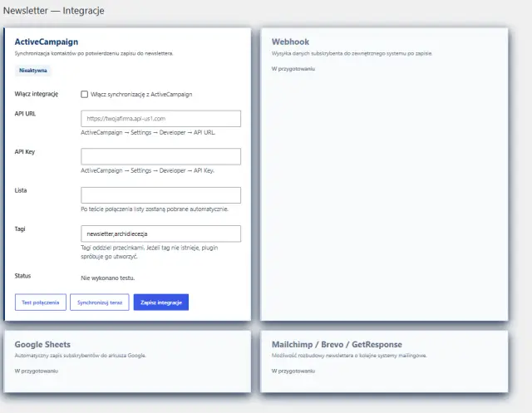The height and width of the screenshot is (413, 532).
Task: Click the 'Włącz integrację' row label
Action: point(37,94)
